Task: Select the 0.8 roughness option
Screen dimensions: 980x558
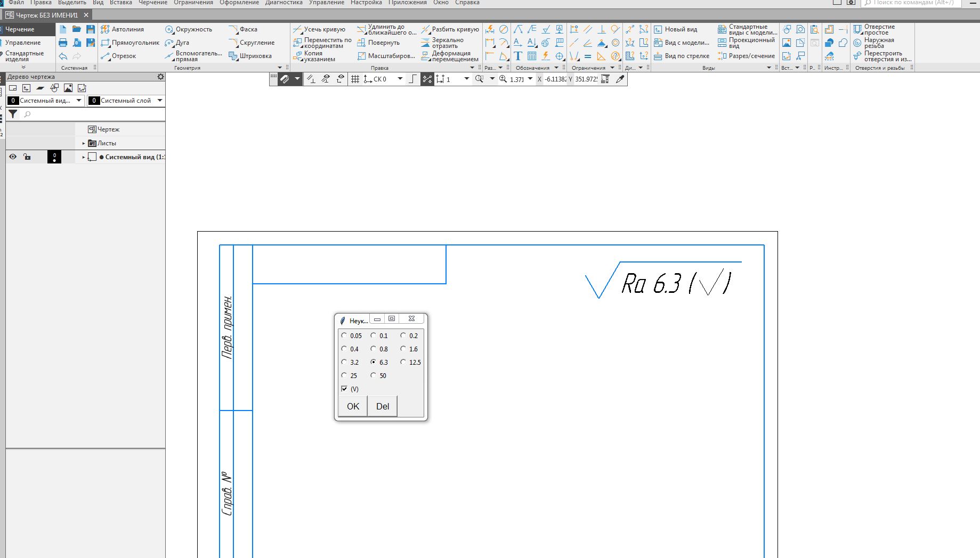Action: pyautogui.click(x=374, y=349)
